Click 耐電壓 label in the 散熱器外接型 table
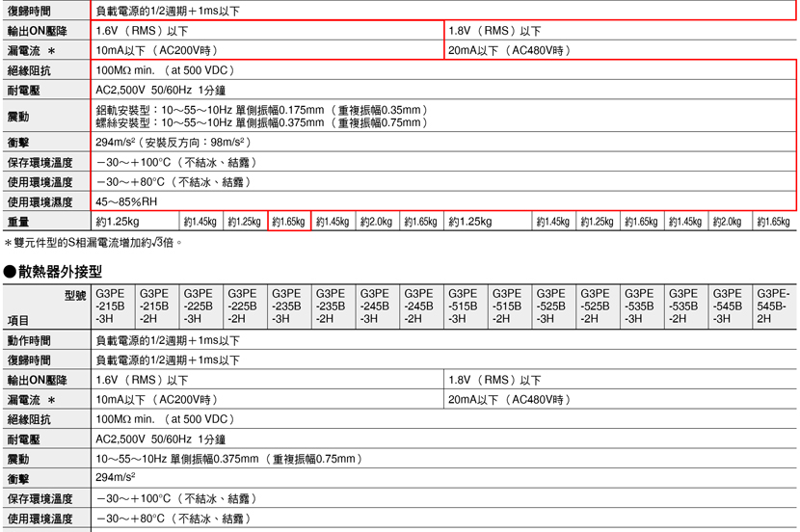800x532 pixels. (23, 439)
